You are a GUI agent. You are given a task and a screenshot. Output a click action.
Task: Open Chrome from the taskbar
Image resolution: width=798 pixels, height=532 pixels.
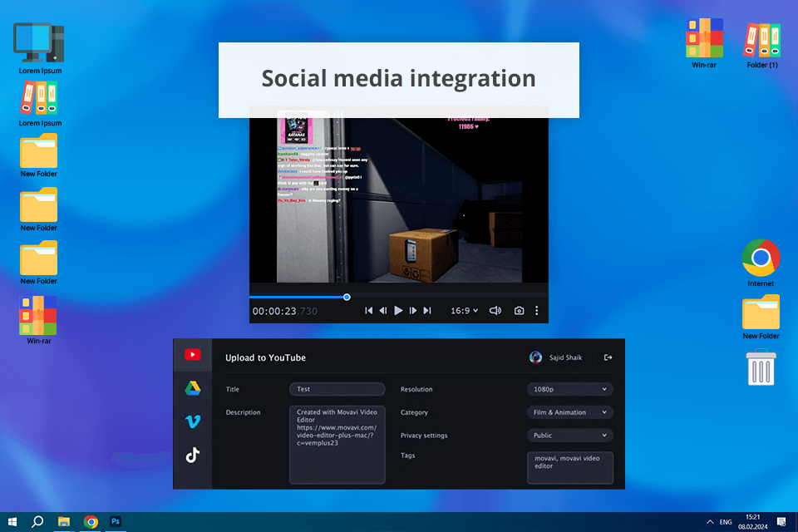coord(91,522)
